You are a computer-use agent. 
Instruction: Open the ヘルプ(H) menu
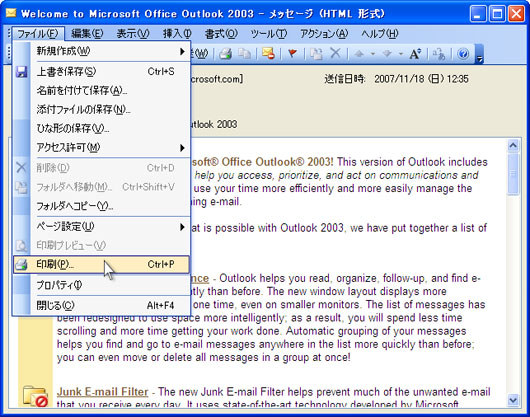pos(380,34)
